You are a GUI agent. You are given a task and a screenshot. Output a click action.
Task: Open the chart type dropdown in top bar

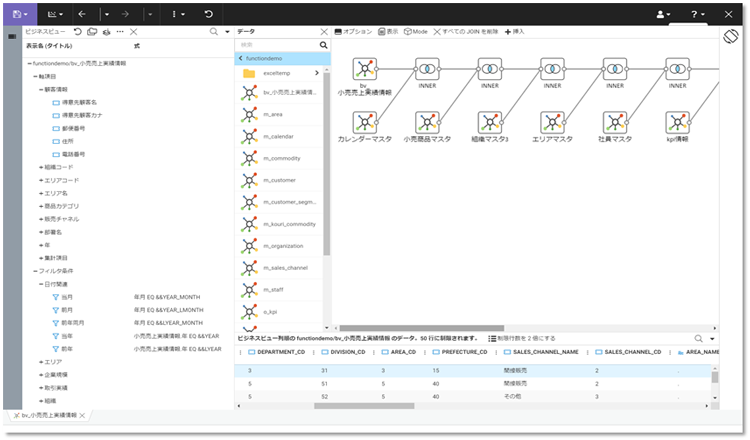click(55, 14)
